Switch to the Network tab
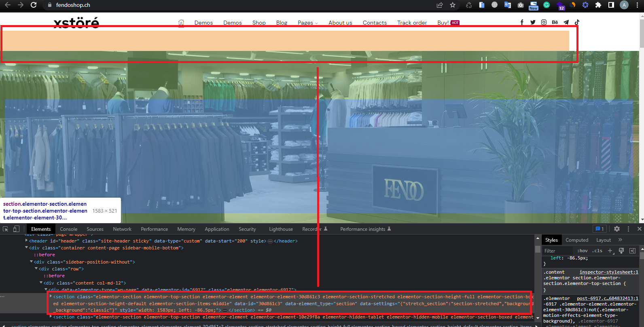The height and width of the screenshot is (327, 644). [122, 229]
